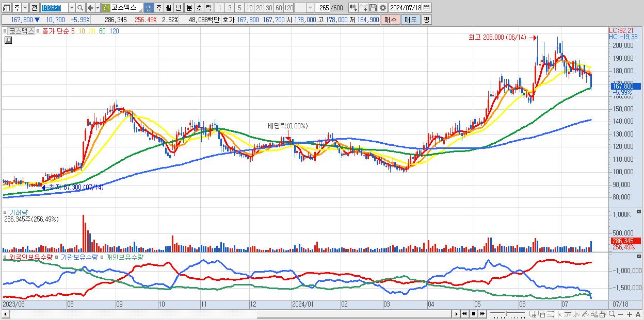Open the stock code history dropdown

click(x=72, y=8)
